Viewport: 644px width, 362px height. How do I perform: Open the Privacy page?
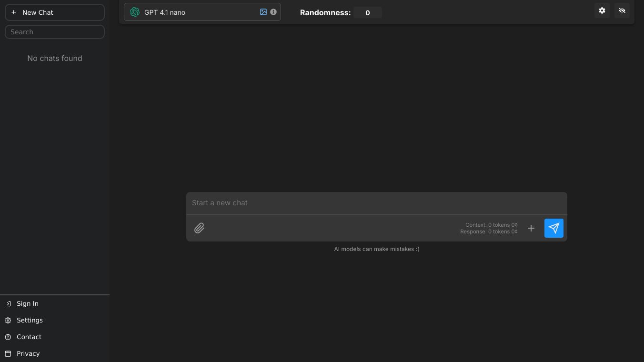coord(55,353)
